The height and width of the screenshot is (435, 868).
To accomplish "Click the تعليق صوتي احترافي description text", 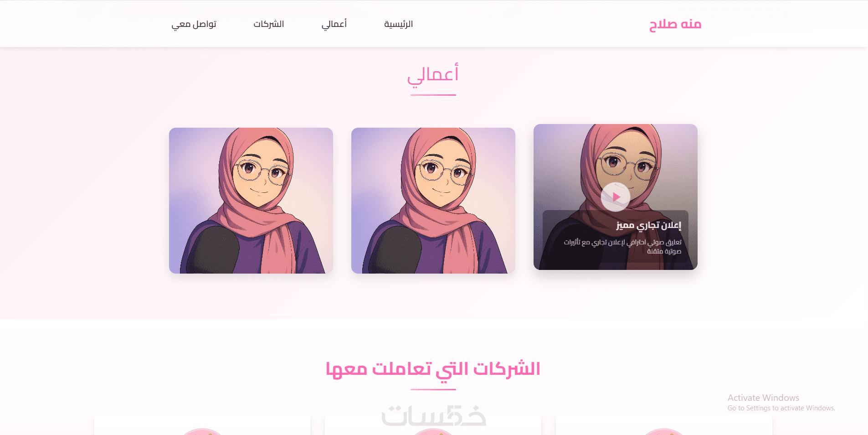I will click(623, 247).
